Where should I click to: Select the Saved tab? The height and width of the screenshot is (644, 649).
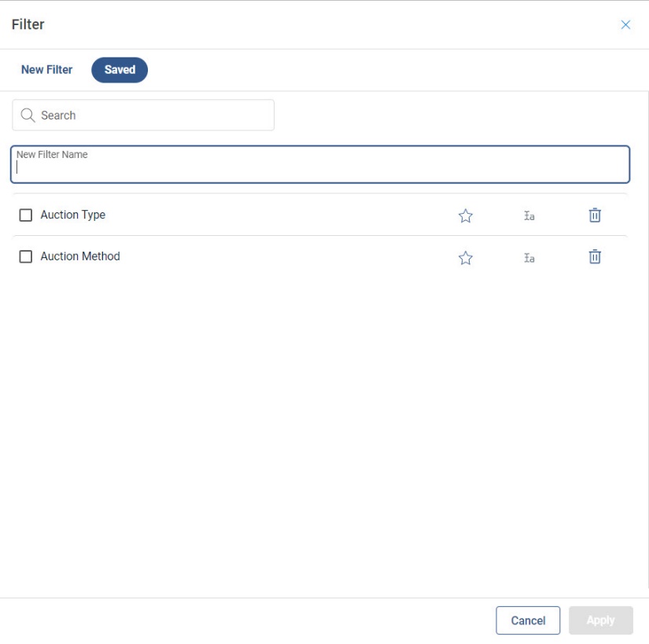tap(120, 70)
